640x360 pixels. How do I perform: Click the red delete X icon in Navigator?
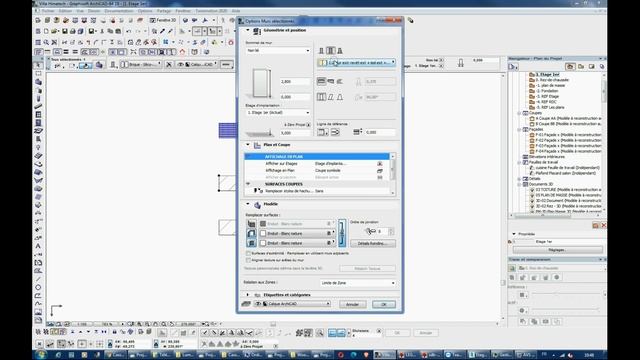coord(604,225)
